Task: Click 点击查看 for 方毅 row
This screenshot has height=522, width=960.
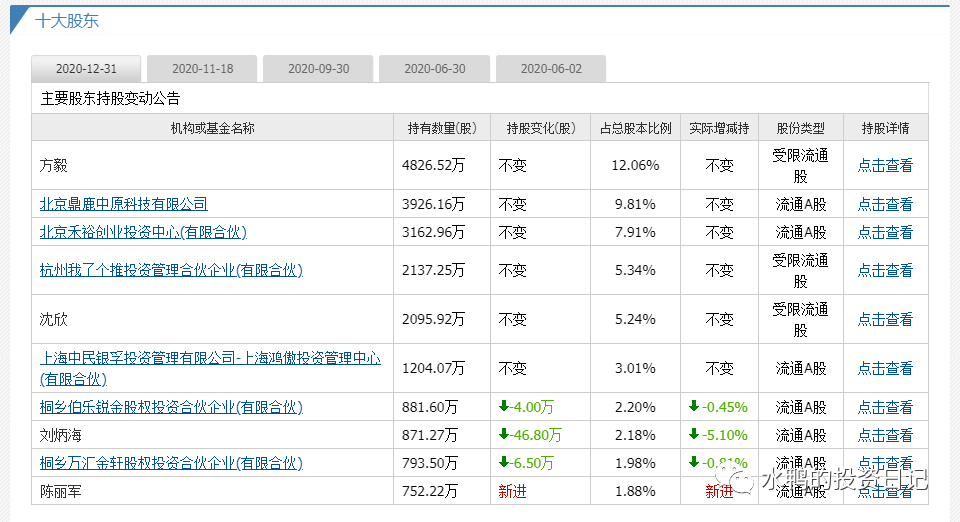Action: [884, 166]
